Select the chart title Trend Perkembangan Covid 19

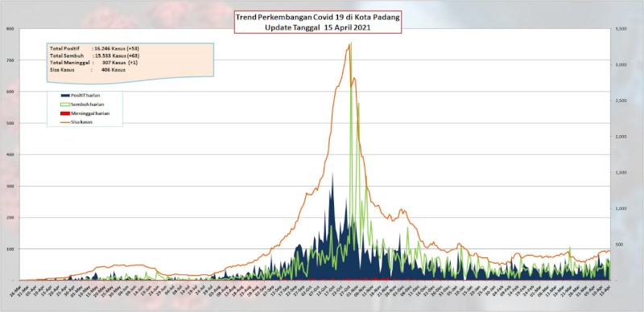tap(317, 18)
